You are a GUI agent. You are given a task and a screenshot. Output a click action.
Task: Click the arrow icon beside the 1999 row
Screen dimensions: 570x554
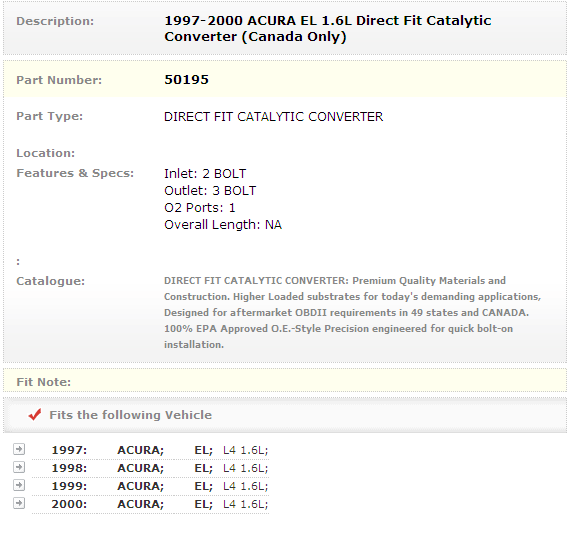[x=19, y=485]
